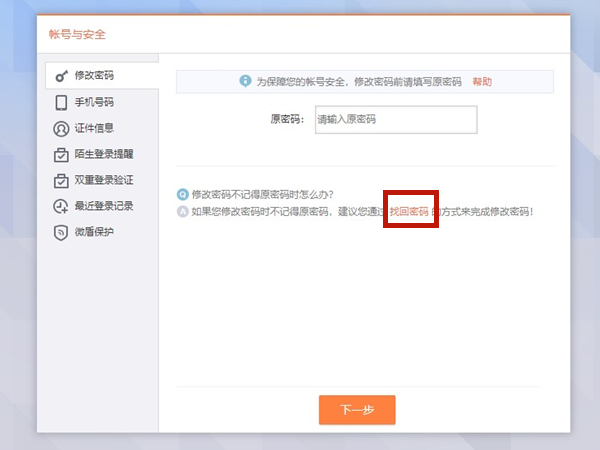Open the 手机号码 section

pos(94,102)
